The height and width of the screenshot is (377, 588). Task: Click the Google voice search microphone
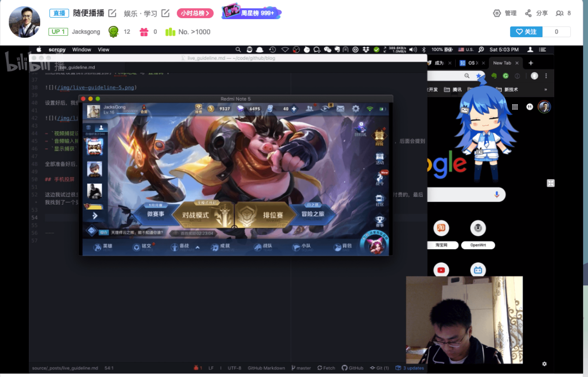(x=497, y=195)
